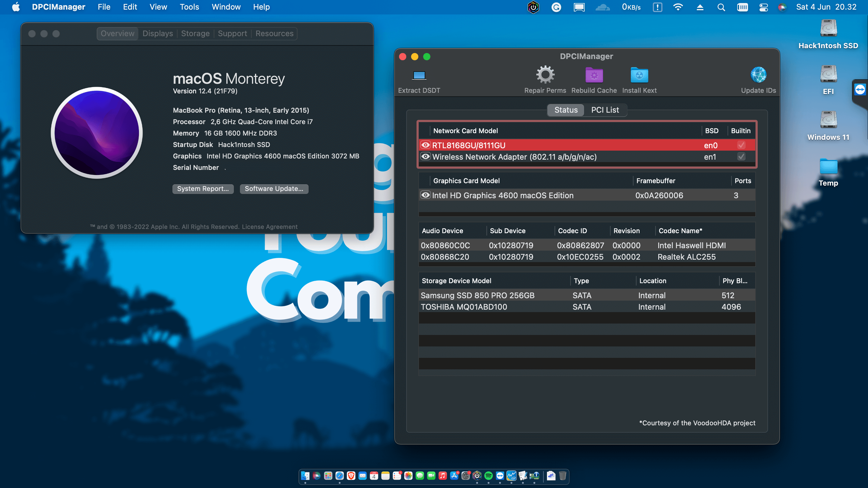868x488 pixels.
Task: Open TeamViewer side panel icon
Action: tap(860, 89)
